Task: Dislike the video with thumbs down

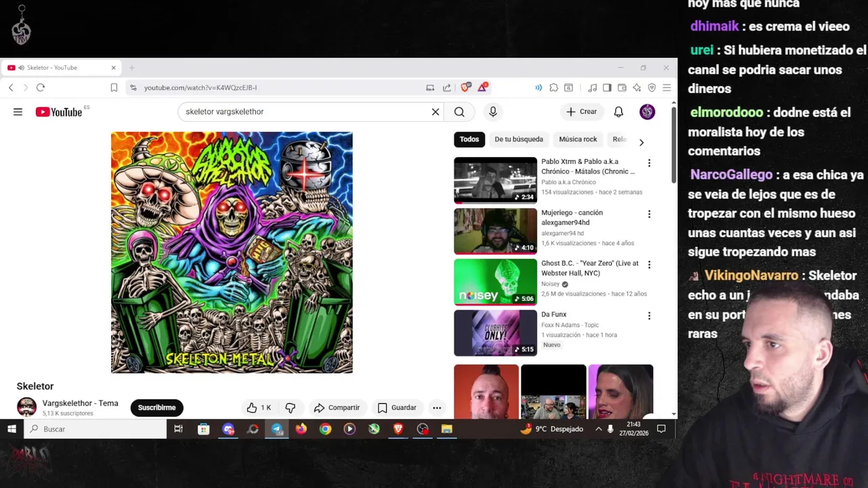Action: coord(290,407)
